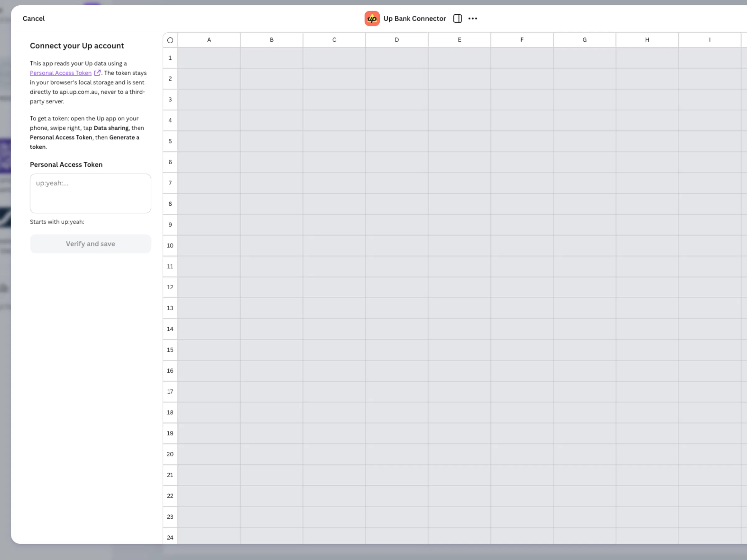Select row 1 header
747x560 pixels.
tap(170, 58)
